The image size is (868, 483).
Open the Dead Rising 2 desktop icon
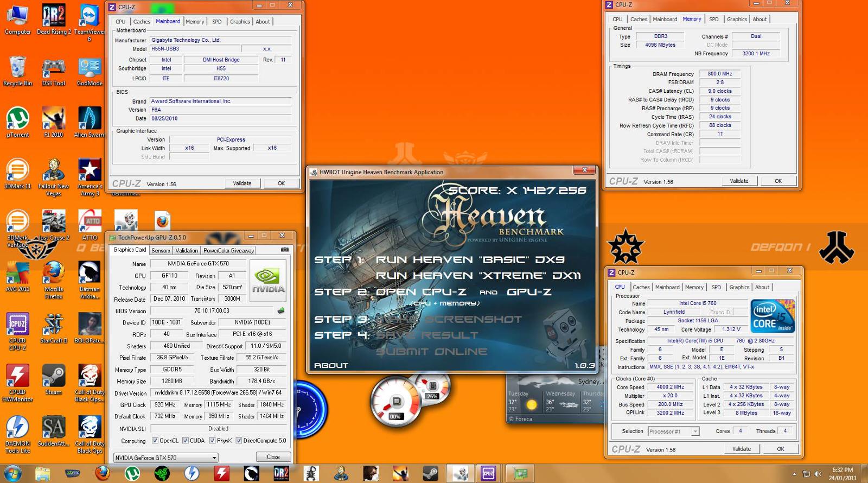point(54,20)
